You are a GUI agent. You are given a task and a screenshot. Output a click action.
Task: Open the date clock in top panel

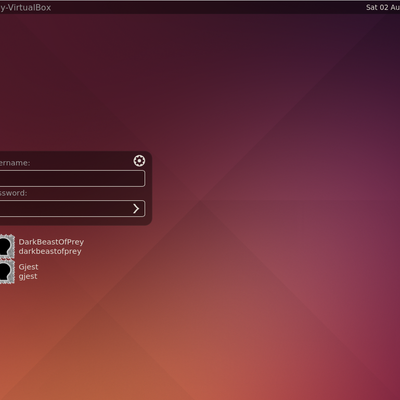[383, 7]
